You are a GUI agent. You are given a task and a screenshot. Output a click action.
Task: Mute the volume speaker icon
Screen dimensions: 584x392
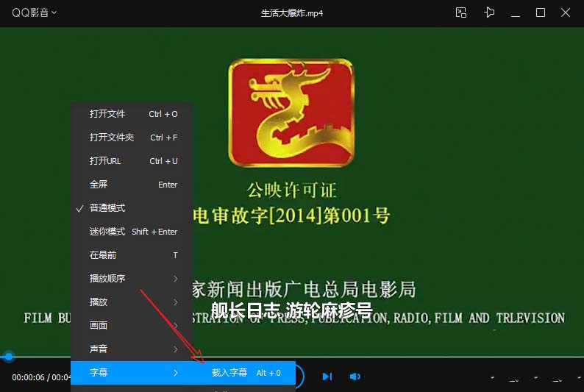[x=355, y=377]
